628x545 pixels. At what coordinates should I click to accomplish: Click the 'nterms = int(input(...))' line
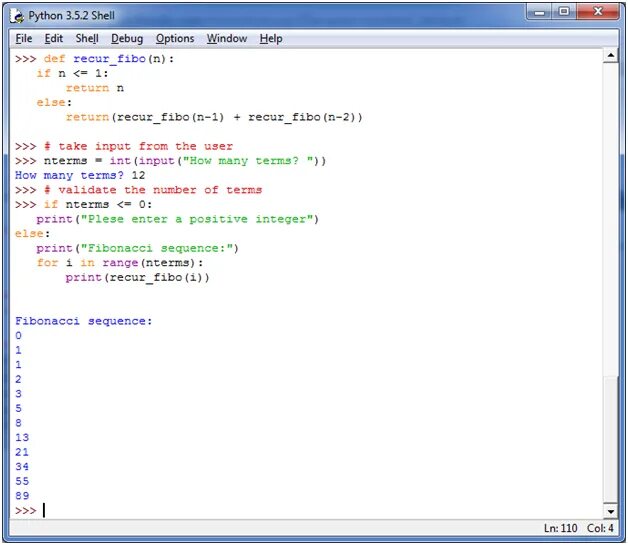click(x=185, y=161)
